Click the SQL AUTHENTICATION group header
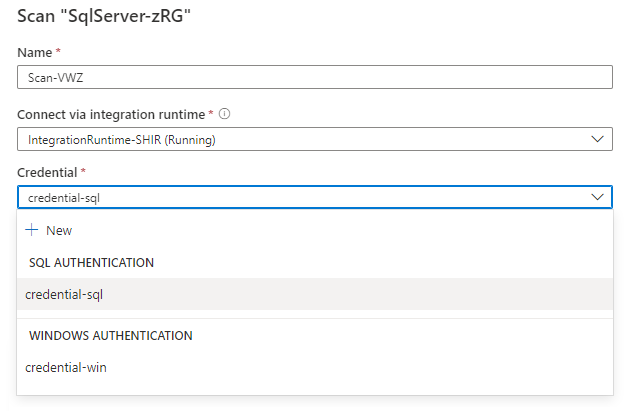Viewport: 632px width, 411px height. click(91, 262)
